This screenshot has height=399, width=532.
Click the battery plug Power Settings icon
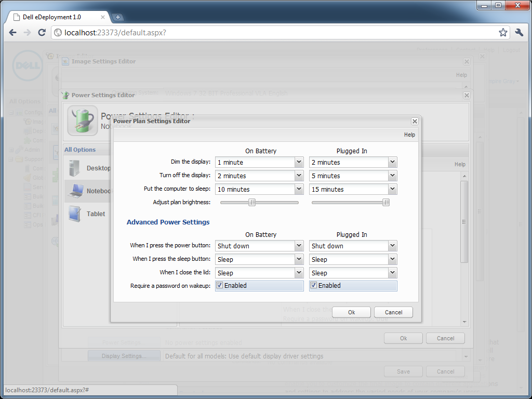click(x=83, y=121)
